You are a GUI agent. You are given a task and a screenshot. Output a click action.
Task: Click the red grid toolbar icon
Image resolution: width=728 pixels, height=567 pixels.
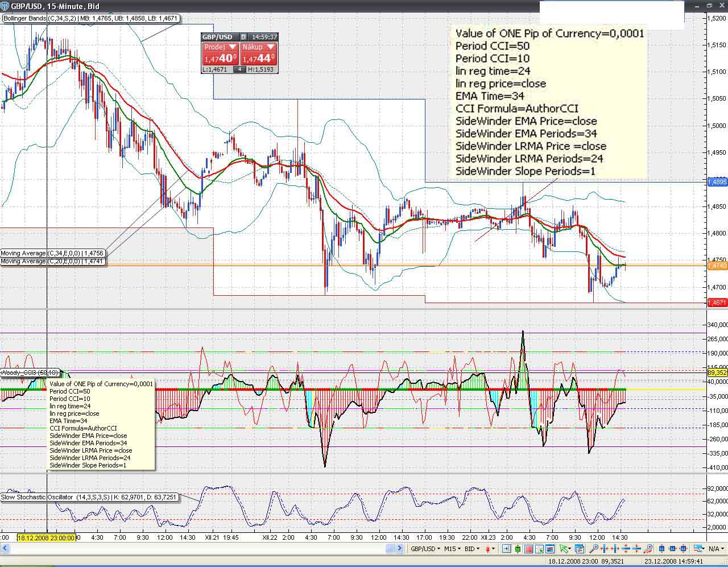(529, 549)
